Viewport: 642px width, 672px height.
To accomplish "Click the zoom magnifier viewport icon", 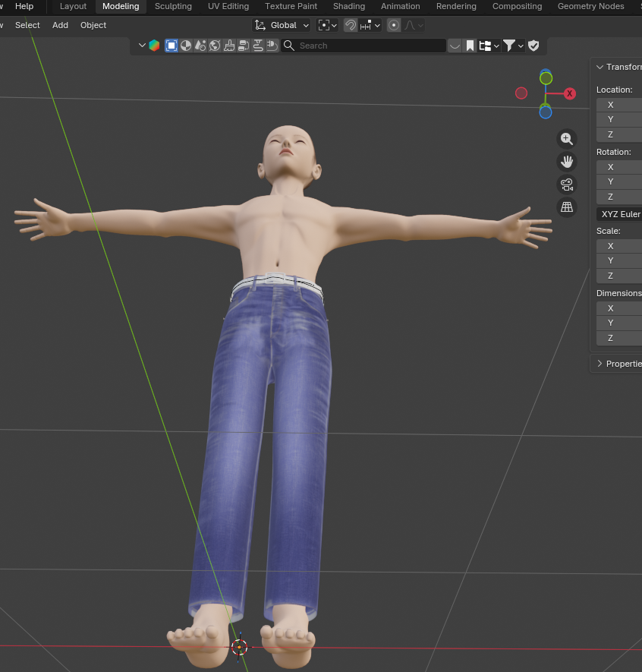I will tap(567, 139).
